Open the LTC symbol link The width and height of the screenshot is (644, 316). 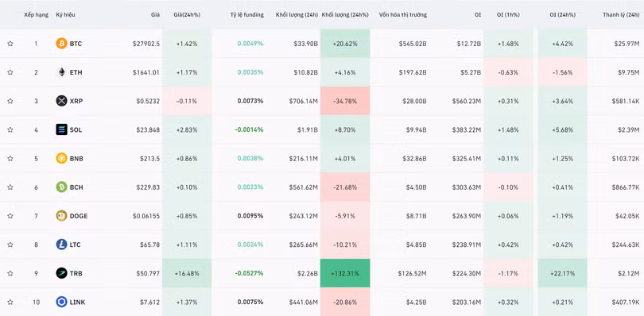coord(76,245)
